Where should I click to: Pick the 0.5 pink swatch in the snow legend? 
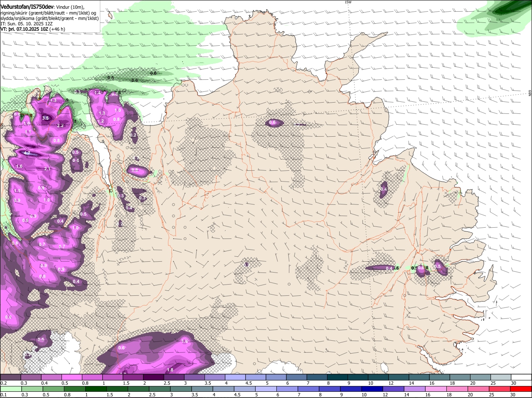71,377
